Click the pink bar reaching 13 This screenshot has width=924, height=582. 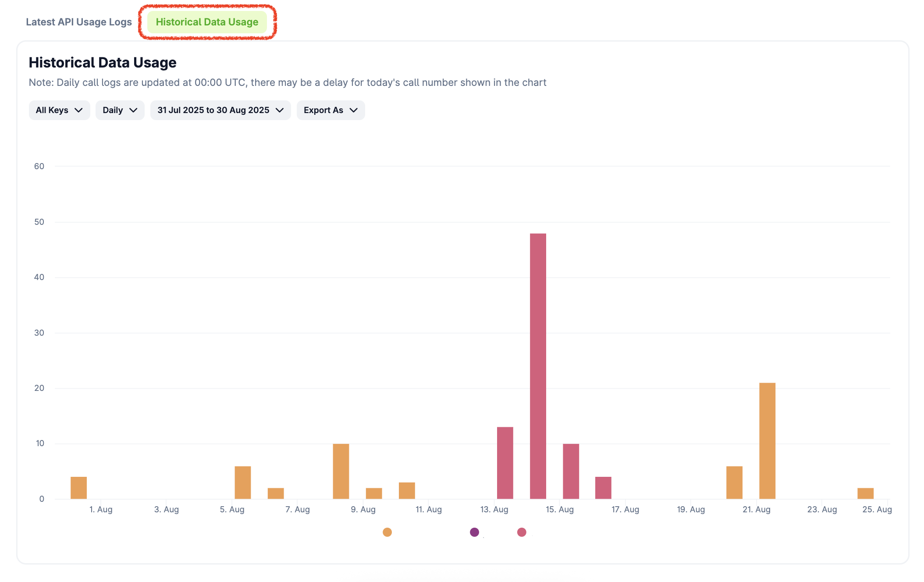[505, 462]
